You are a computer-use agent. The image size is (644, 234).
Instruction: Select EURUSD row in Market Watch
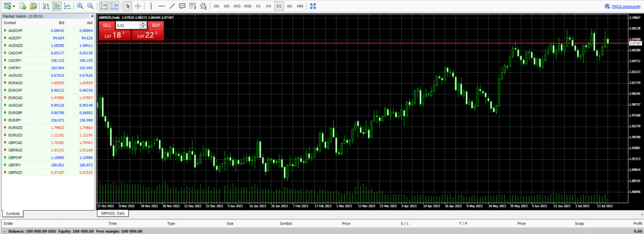point(48,135)
